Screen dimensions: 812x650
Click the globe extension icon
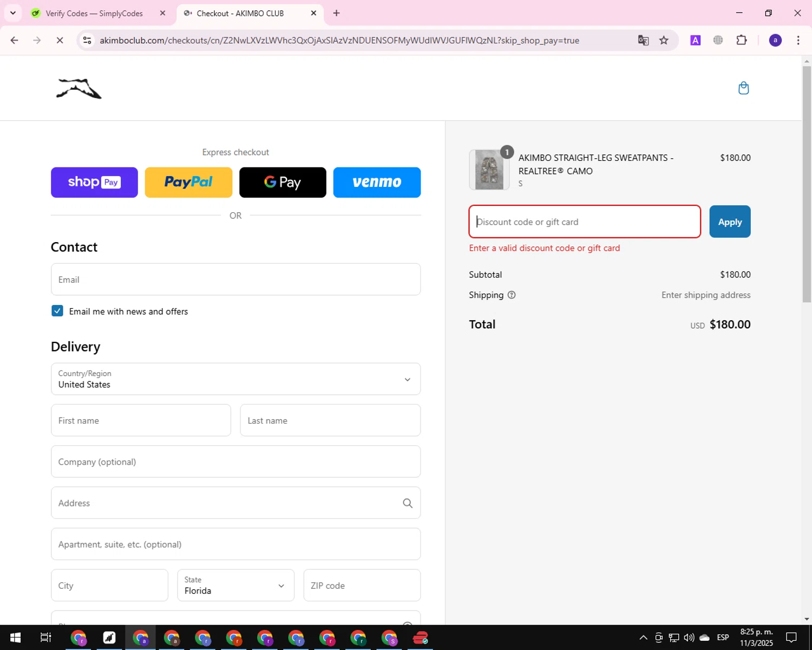[718, 40]
